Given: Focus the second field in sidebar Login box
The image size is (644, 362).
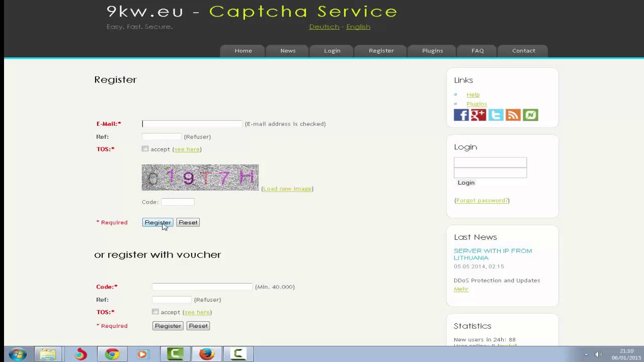Looking at the screenshot, I should pos(491,172).
